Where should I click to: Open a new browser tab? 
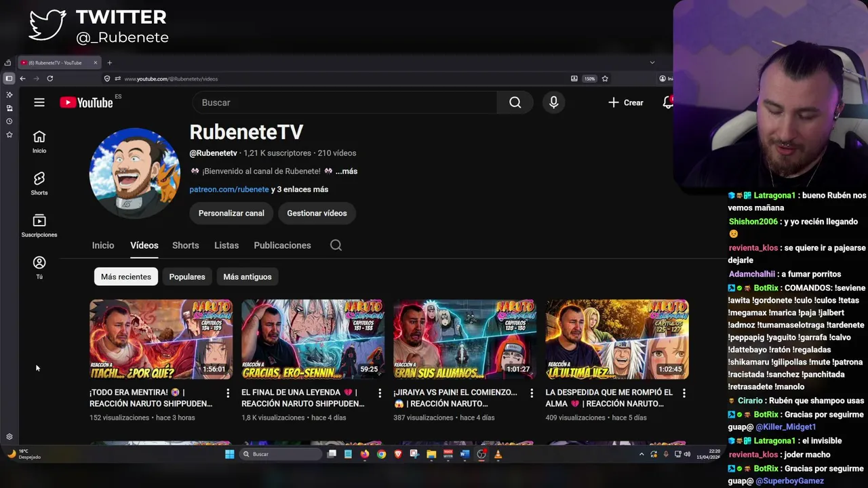(x=109, y=63)
